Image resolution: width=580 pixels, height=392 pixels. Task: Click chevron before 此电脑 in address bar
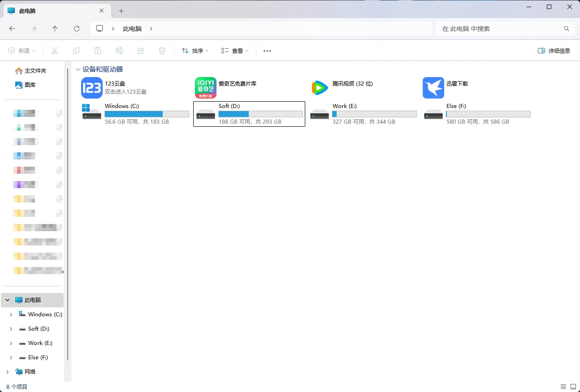(113, 29)
